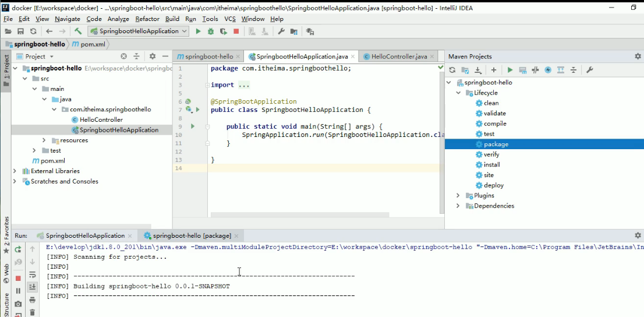Image resolution: width=644 pixels, height=317 pixels.
Task: Expand the resources folder
Action: [x=44, y=140]
